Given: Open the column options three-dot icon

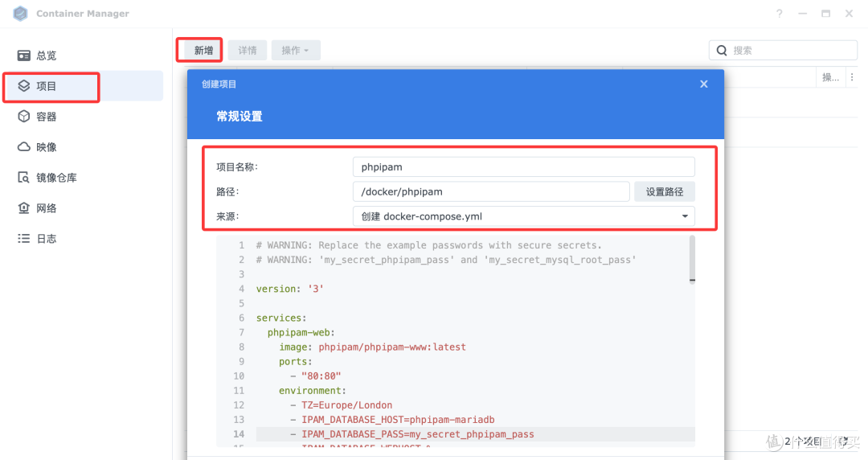Looking at the screenshot, I should (x=852, y=77).
